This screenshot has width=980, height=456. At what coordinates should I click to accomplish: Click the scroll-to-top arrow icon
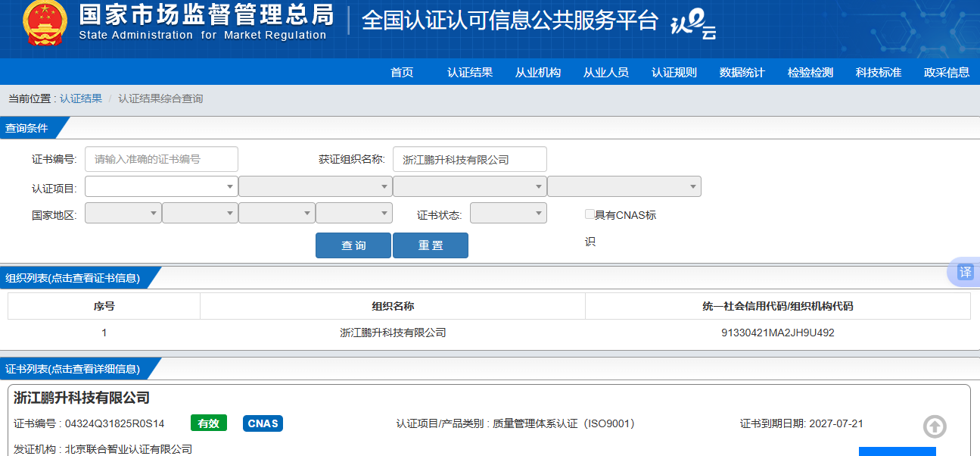935,426
